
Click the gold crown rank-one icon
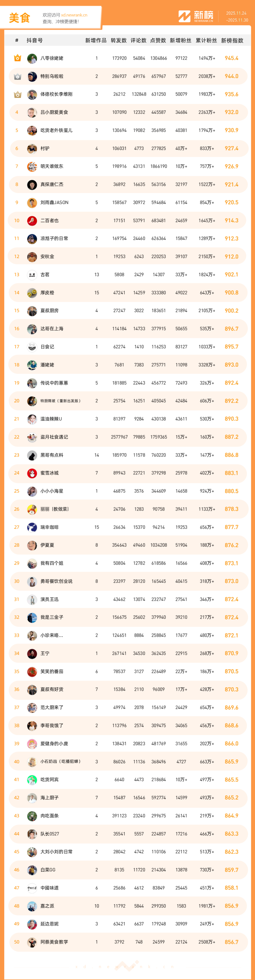17,58
